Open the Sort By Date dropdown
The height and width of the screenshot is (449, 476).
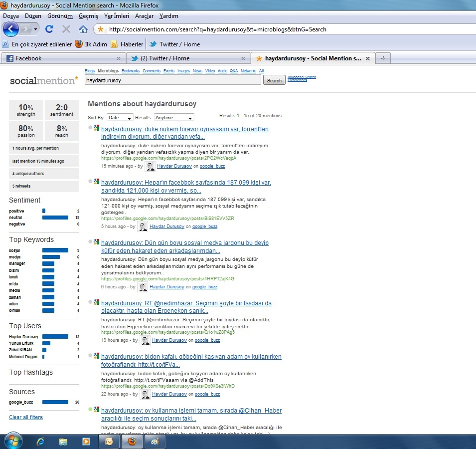[120, 118]
